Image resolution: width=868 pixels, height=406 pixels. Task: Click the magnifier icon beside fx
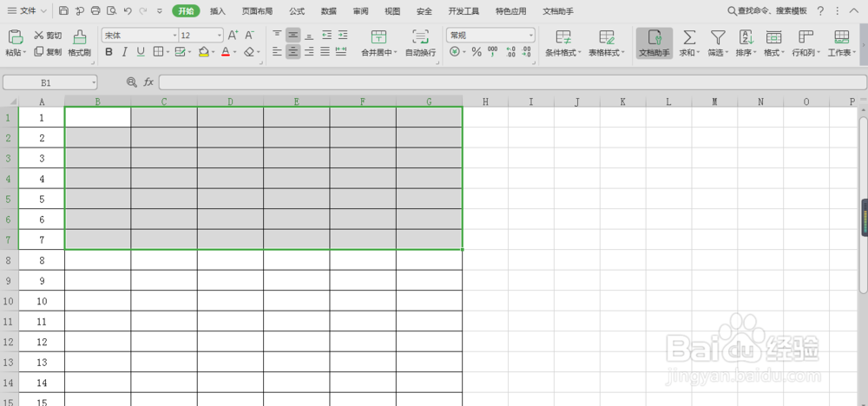tap(131, 82)
